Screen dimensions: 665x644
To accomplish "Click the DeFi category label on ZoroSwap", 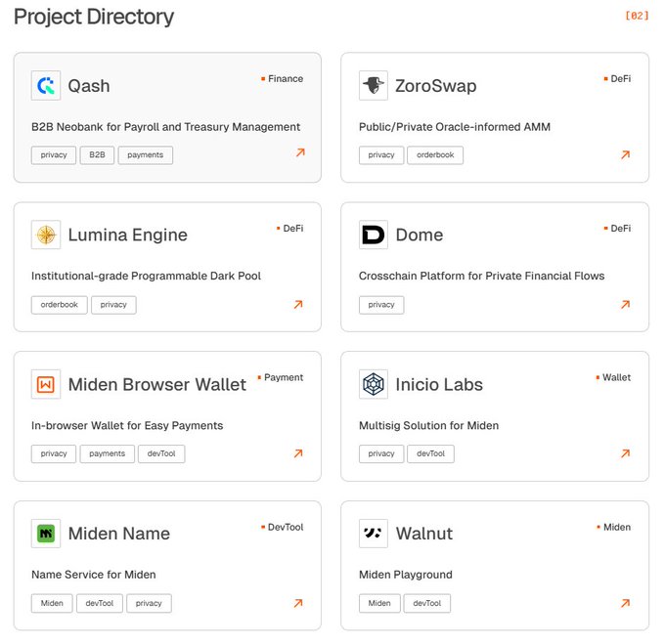I will click(620, 79).
